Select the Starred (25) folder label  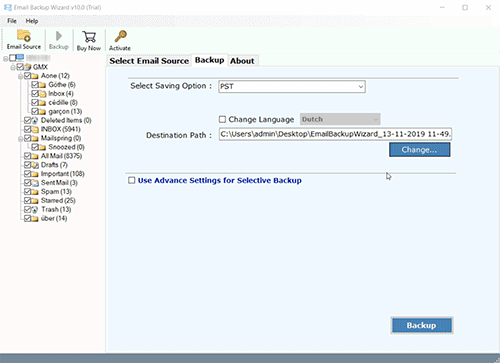pos(58,201)
